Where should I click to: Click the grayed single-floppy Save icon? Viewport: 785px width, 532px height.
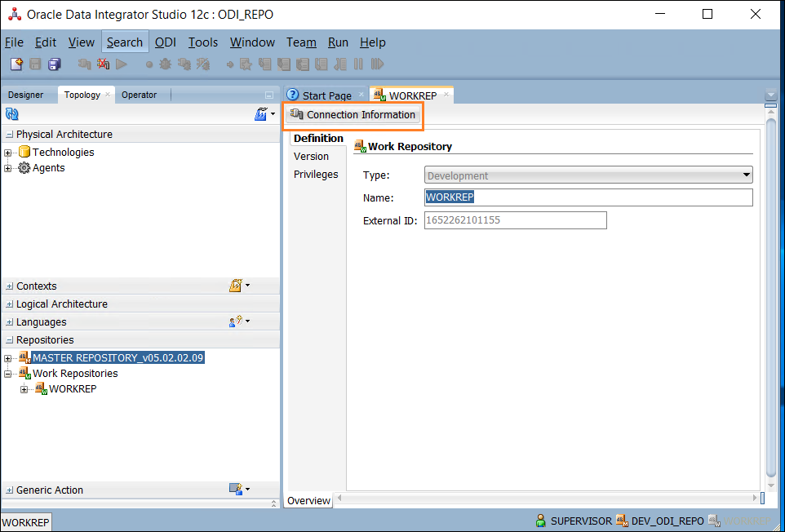click(35, 64)
